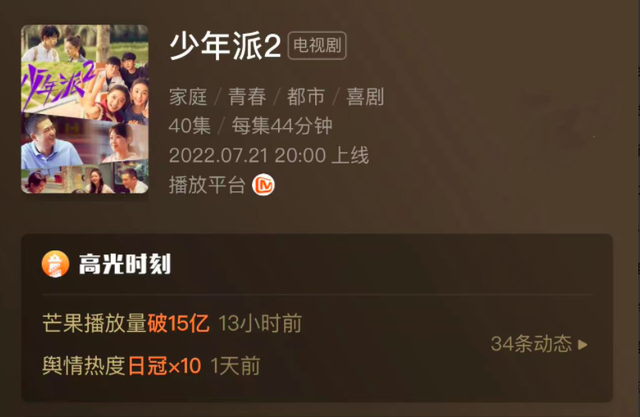Click the 2022.07.21 20:00 上线 release date
Screen dimensions: 640x417
tap(269, 155)
